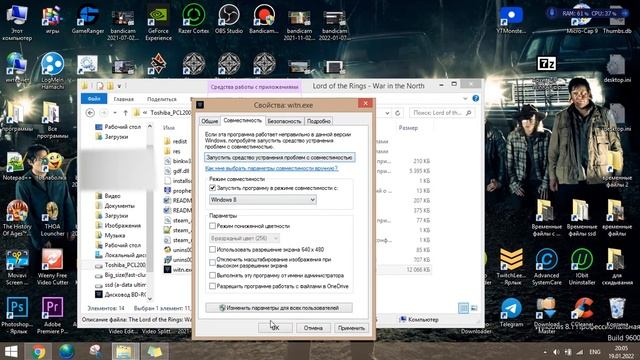Open the GeForce Experience desktop icon

158,22
